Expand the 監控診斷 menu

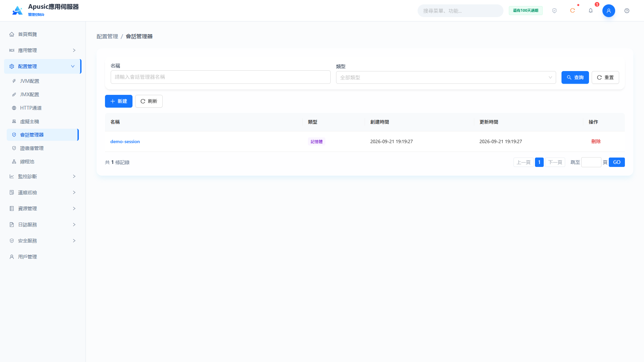coord(43,176)
